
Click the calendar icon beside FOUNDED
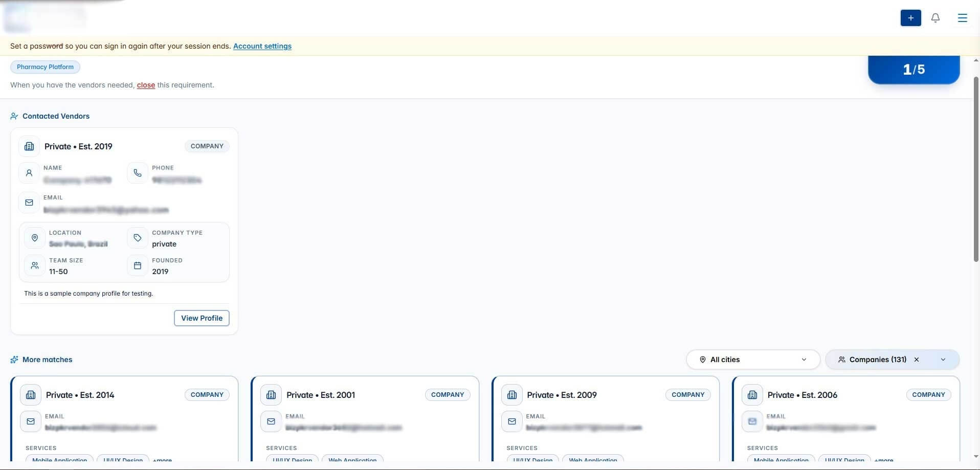point(138,265)
